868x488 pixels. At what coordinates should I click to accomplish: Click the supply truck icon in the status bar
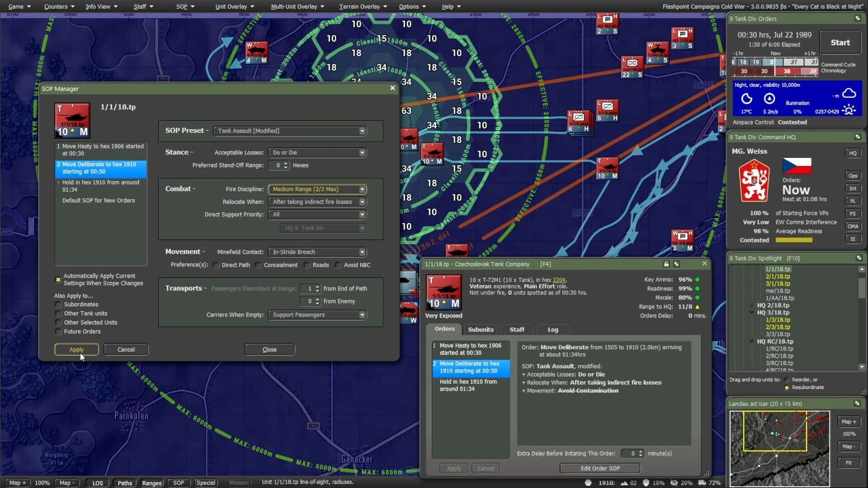(x=701, y=483)
